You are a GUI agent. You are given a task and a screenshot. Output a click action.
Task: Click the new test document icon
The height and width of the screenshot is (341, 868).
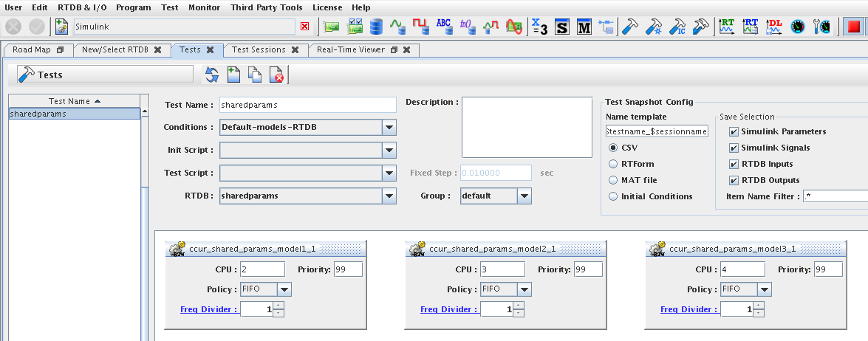(233, 75)
